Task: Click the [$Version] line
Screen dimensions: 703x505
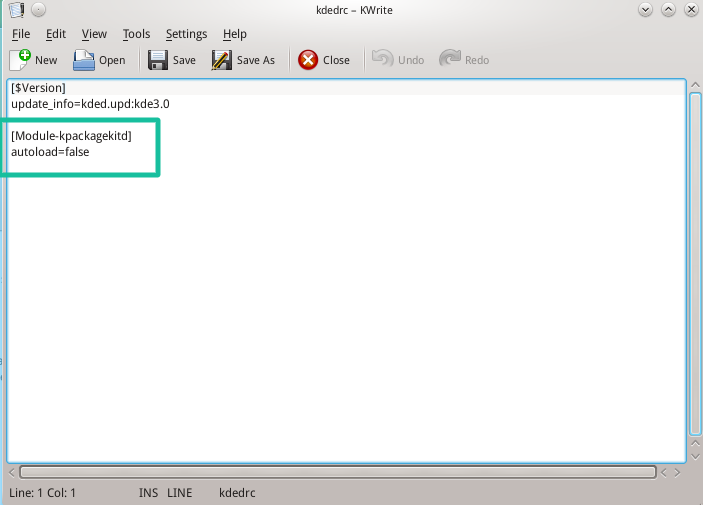Action: pos(39,88)
